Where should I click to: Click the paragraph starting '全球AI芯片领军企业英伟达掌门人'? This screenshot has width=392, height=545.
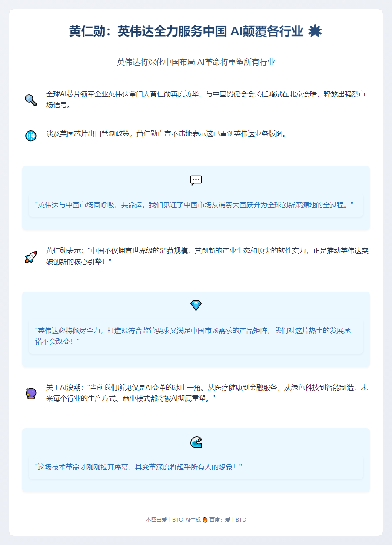click(x=206, y=100)
